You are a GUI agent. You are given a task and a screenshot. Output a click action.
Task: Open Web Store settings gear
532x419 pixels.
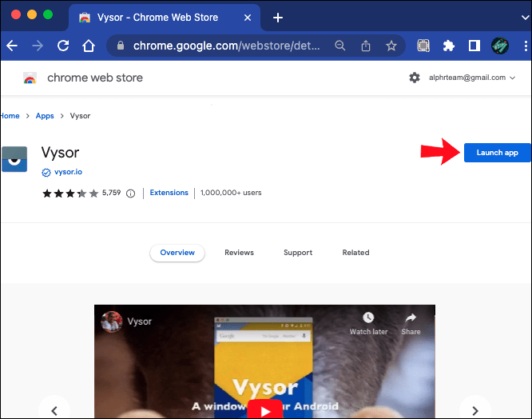[415, 78]
